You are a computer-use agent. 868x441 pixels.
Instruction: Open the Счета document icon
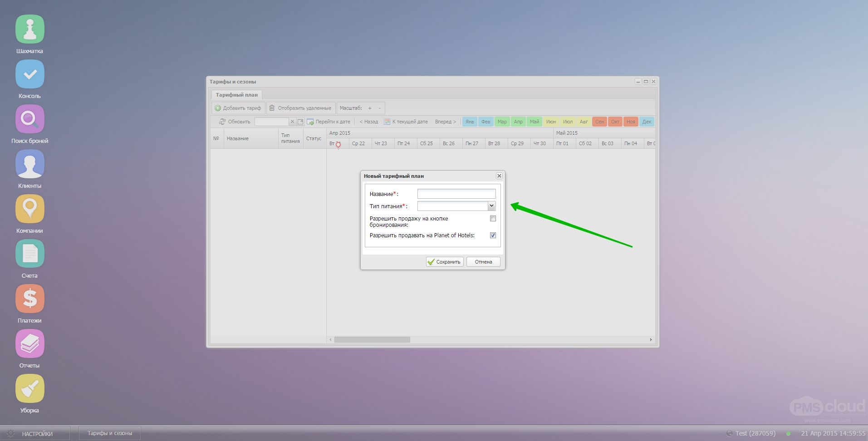[30, 254]
